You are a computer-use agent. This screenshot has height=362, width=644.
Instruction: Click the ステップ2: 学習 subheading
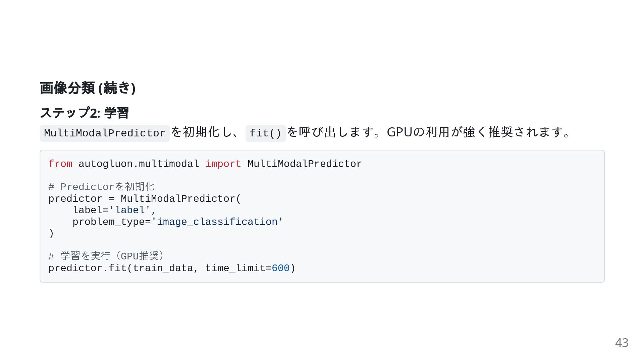(84, 113)
